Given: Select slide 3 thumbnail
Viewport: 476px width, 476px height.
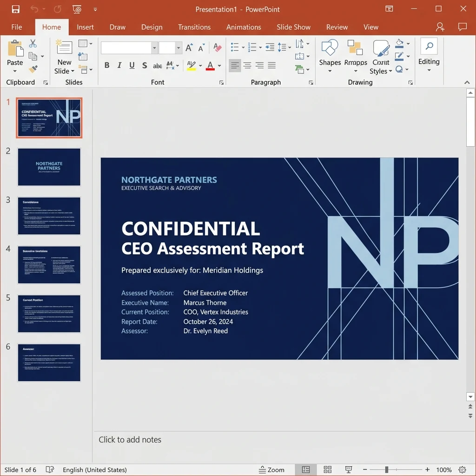Looking at the screenshot, I should [x=49, y=216].
